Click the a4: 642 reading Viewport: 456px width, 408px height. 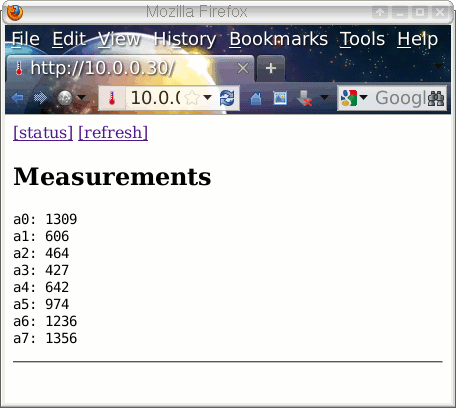point(41,287)
